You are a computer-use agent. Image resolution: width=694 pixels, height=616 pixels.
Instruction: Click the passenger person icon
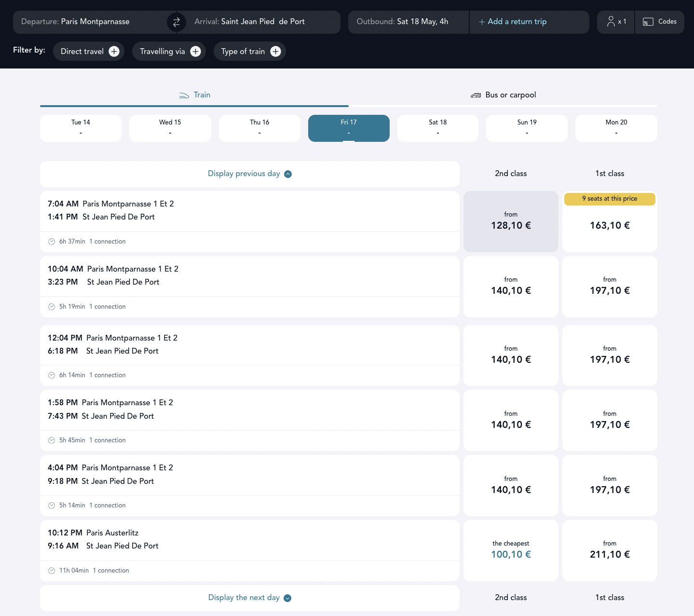pos(611,22)
